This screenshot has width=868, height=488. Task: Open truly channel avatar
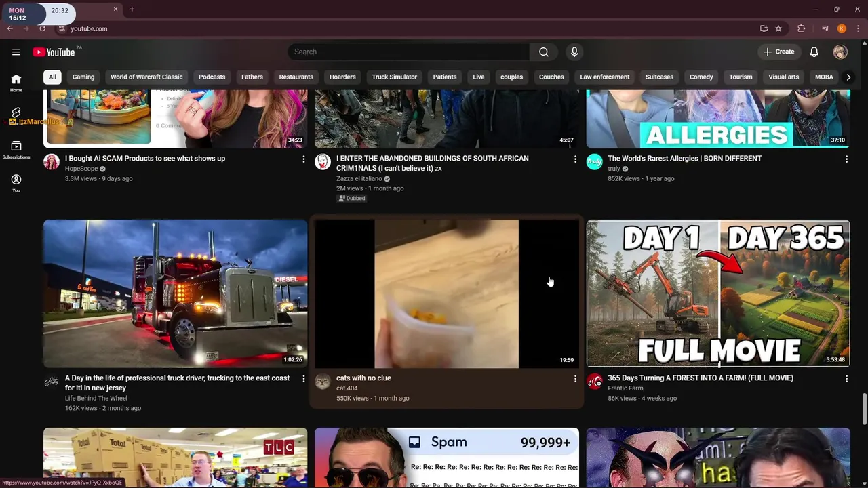point(595,161)
